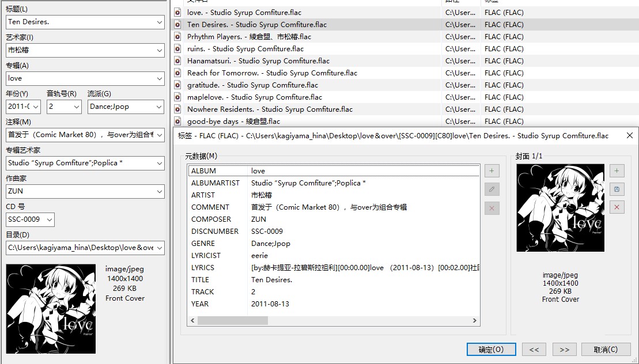Viewport: 639px width, 364px height.
Task: Save the cover image to file
Action: [617, 189]
